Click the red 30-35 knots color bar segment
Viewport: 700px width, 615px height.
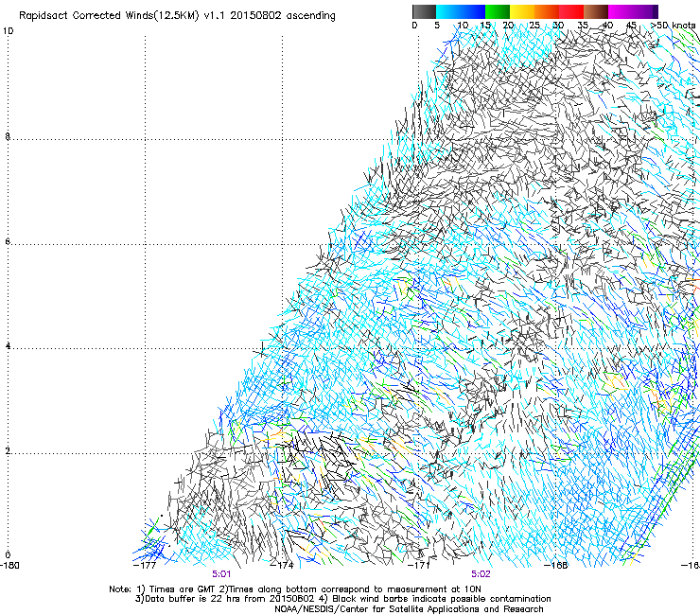(x=571, y=11)
